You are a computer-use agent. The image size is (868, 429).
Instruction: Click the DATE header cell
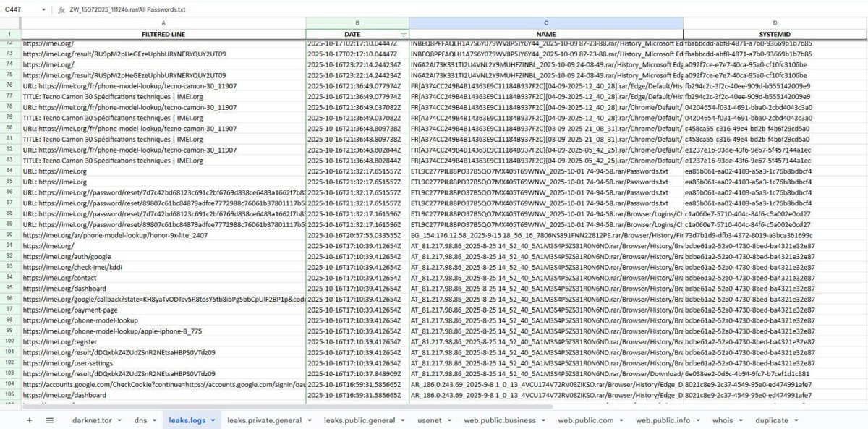point(357,34)
